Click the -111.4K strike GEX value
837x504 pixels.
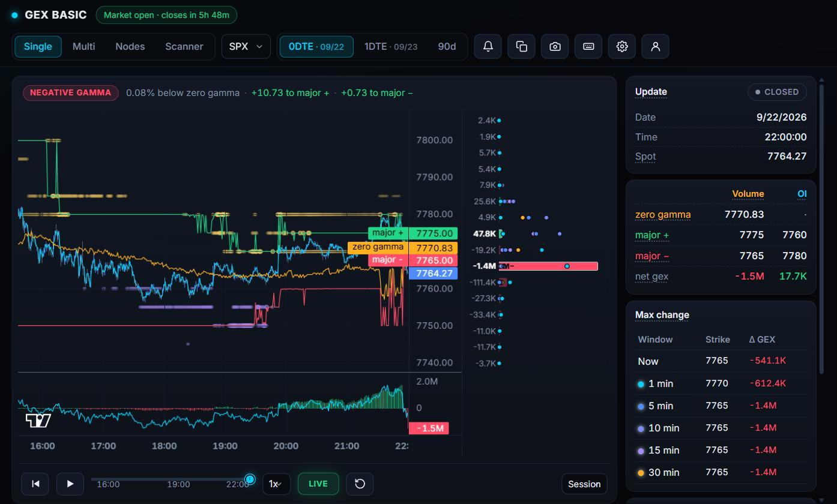[x=483, y=282]
